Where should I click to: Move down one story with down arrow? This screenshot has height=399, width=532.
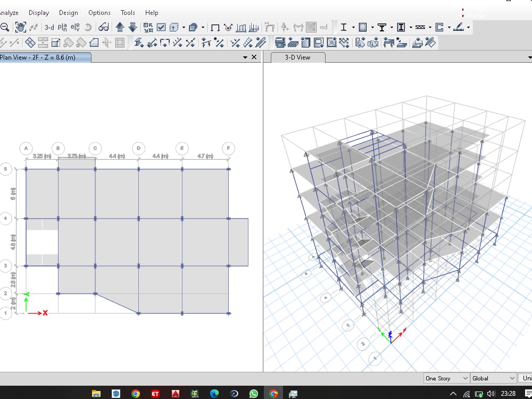click(x=132, y=27)
